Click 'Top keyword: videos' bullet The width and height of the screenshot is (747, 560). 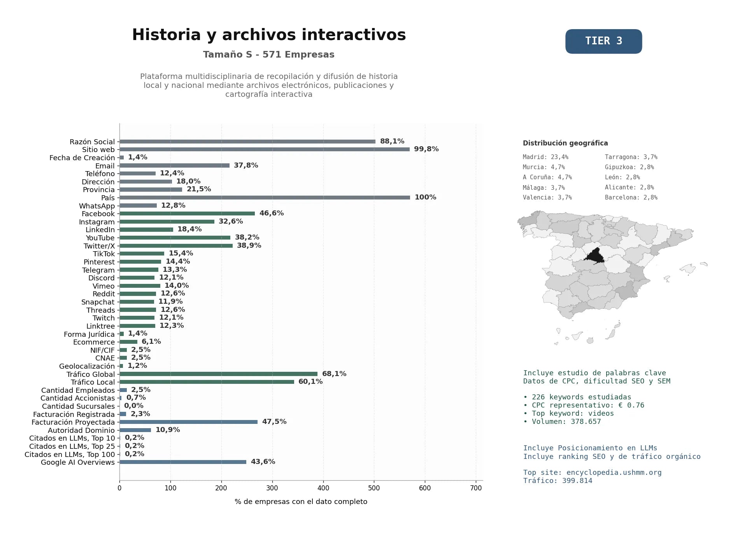pos(569,413)
